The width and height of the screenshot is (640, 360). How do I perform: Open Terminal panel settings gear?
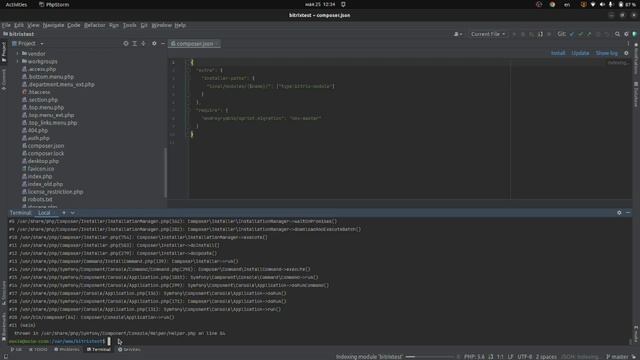[x=619, y=213]
